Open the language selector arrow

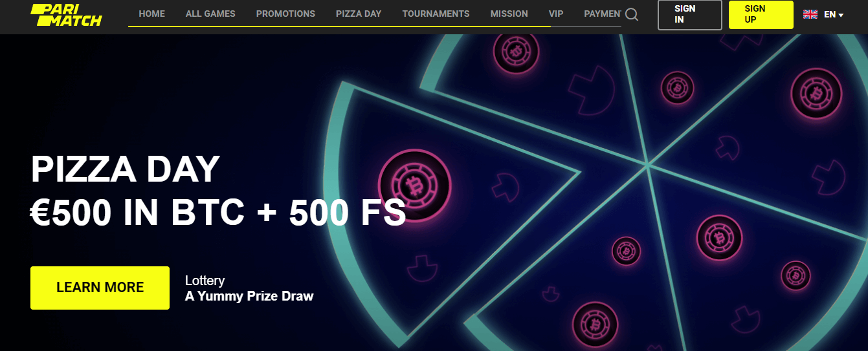[841, 15]
